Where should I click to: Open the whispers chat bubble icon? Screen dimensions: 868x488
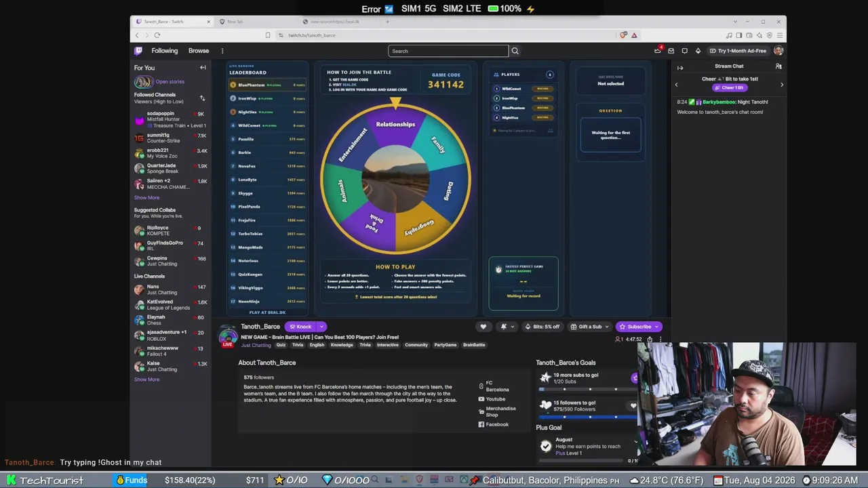[684, 51]
